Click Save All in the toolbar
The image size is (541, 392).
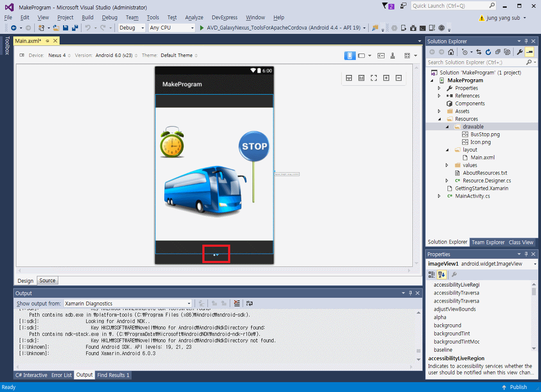click(75, 28)
